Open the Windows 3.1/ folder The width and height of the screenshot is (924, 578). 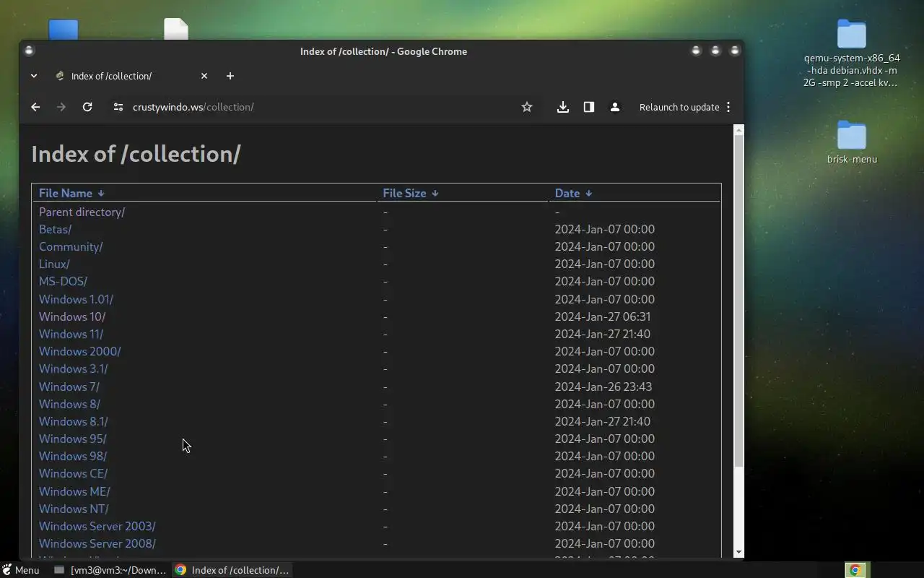(x=73, y=368)
